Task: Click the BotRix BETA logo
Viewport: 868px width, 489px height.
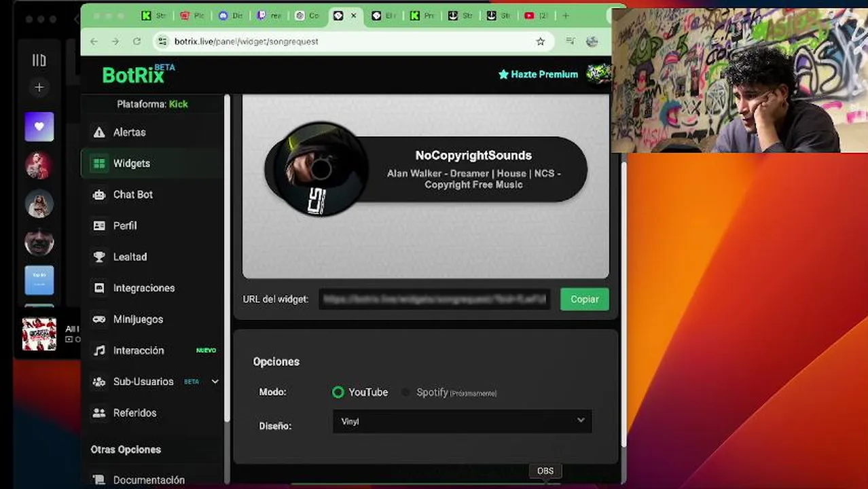Action: (x=139, y=74)
